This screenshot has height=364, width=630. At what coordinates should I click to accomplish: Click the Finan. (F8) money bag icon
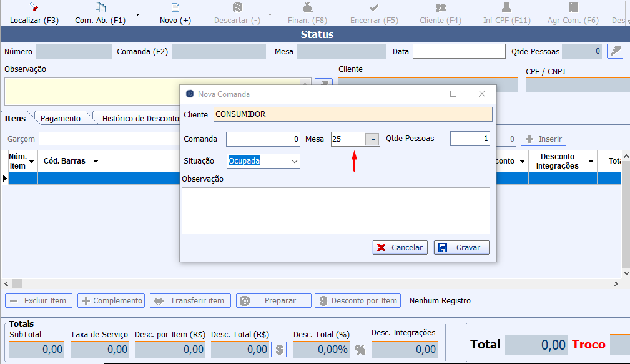(307, 8)
